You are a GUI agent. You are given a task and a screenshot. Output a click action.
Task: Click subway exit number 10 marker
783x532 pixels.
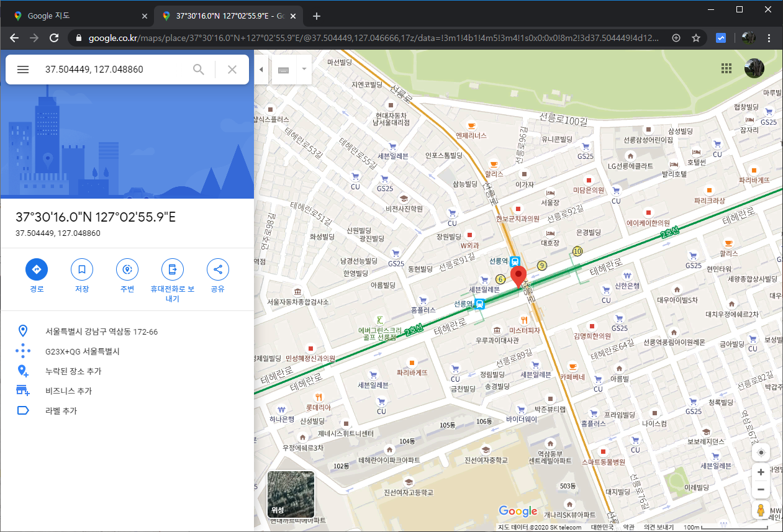(x=578, y=251)
